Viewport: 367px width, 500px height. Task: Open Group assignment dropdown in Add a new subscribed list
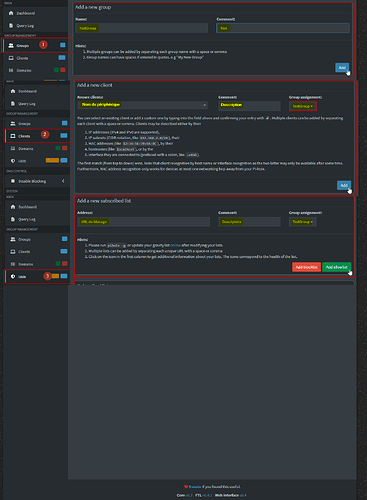click(303, 222)
